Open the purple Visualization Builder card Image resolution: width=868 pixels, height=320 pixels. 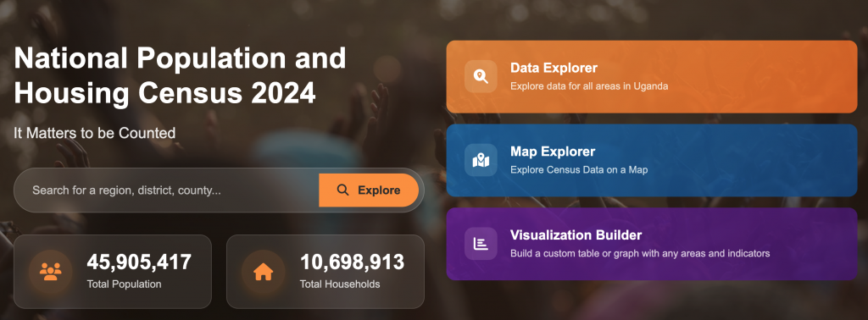[x=652, y=244]
